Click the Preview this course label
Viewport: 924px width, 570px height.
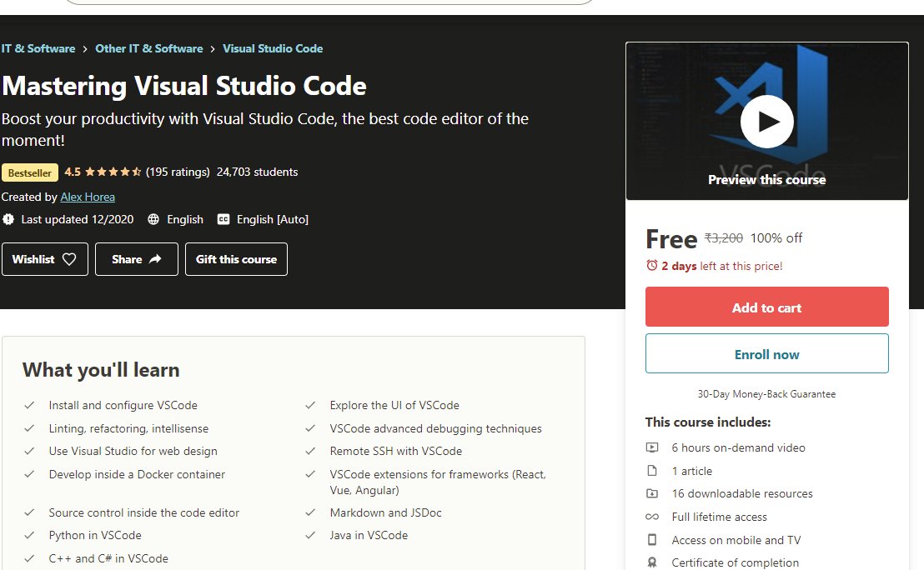(766, 180)
